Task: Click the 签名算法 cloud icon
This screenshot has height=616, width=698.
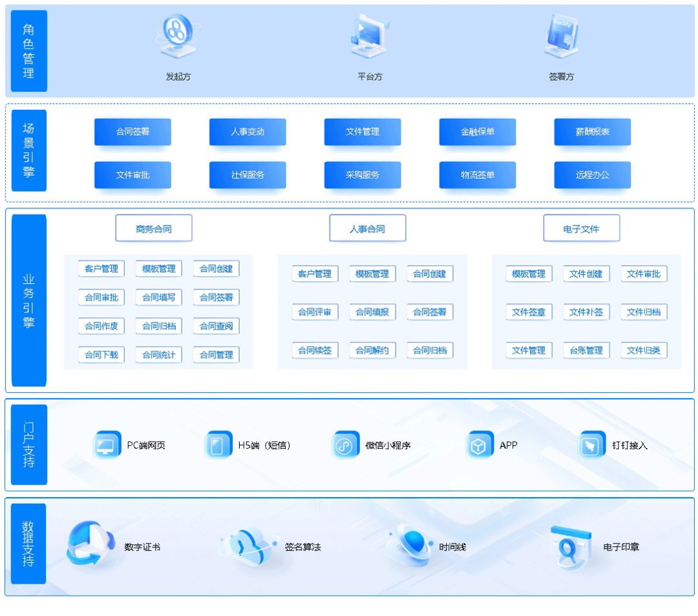Action: [x=249, y=546]
